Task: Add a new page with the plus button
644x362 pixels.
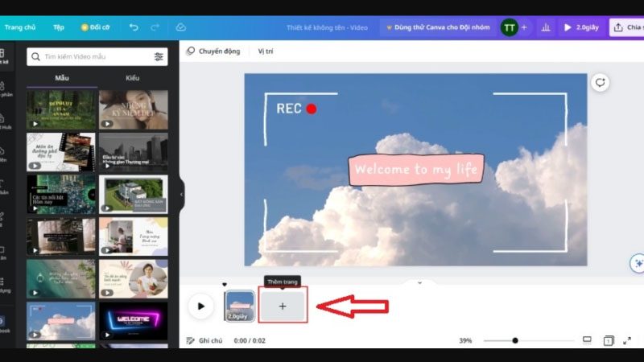Action: [283, 306]
